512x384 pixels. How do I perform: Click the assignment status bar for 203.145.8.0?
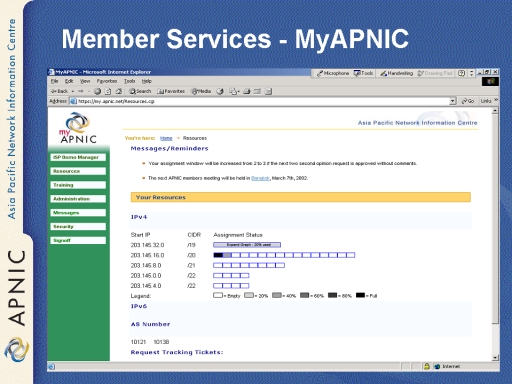(249, 265)
